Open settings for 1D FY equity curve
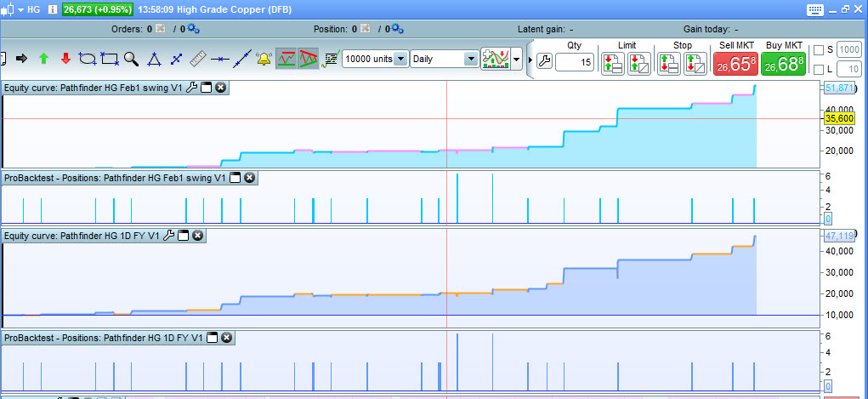 (x=169, y=236)
